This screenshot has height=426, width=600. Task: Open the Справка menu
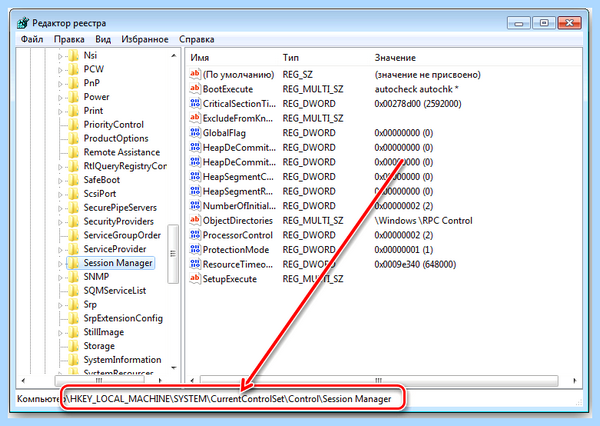(196, 39)
